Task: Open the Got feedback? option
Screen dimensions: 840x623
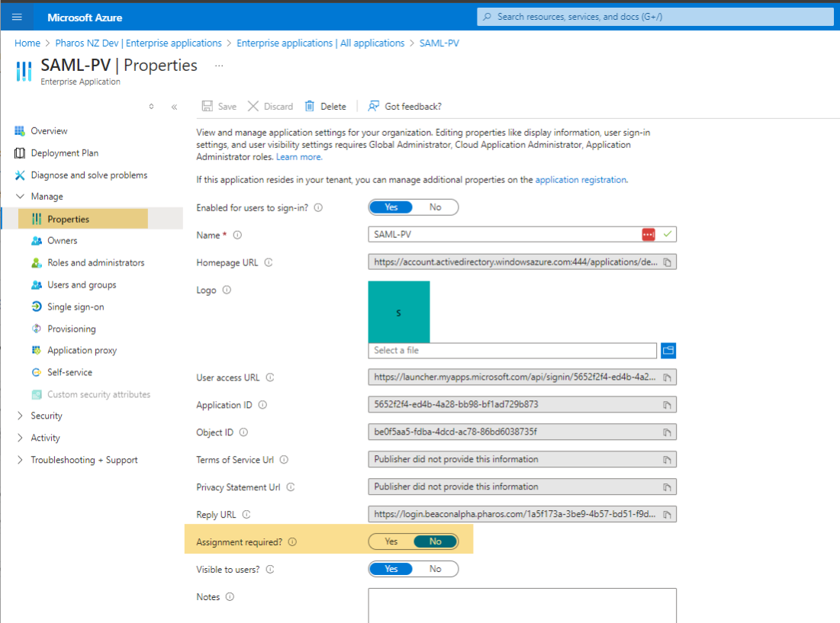Action: point(404,107)
